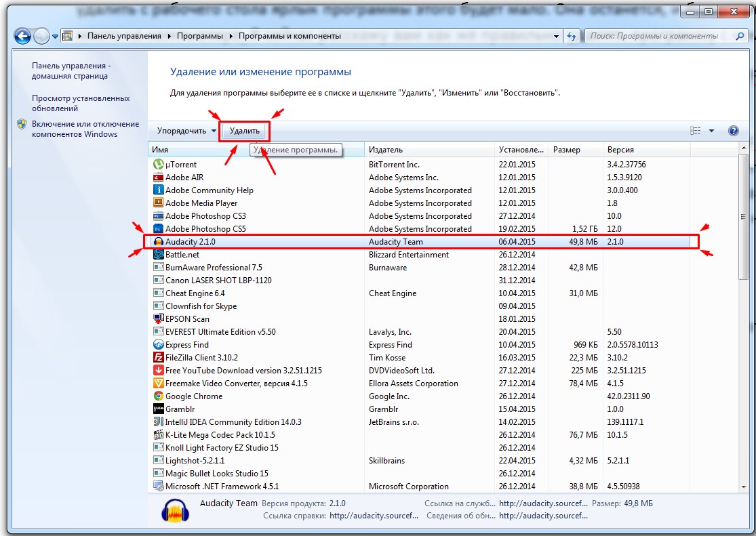Click the change view icon
The height and width of the screenshot is (536, 756).
tap(695, 131)
